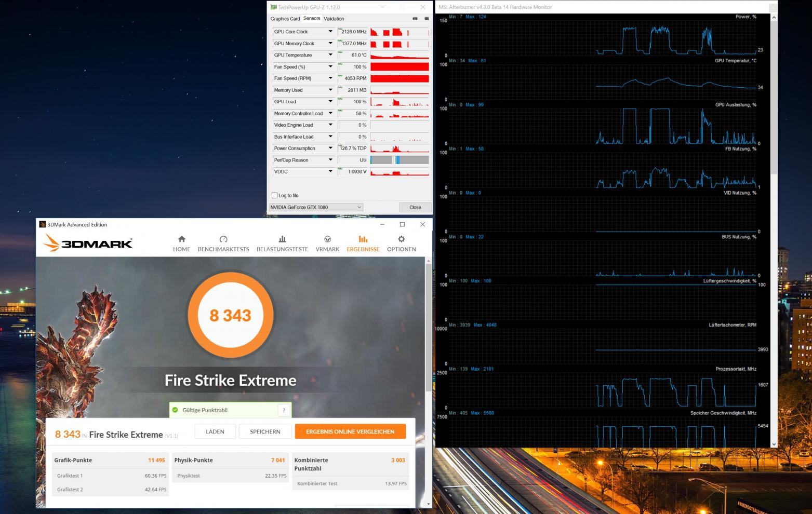Viewport: 812px width, 514px height.
Task: Select the ERGEBNISSE section in 3DMark
Action: click(363, 244)
